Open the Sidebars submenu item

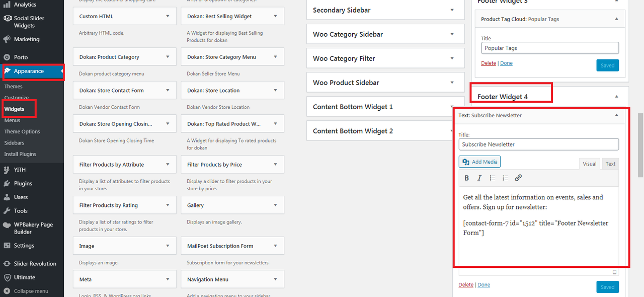click(14, 143)
